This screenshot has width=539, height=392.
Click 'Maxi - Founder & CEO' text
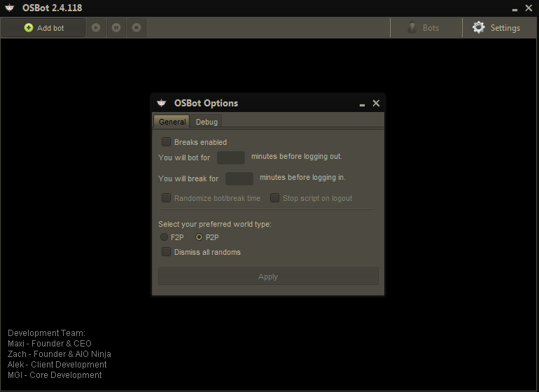50,344
